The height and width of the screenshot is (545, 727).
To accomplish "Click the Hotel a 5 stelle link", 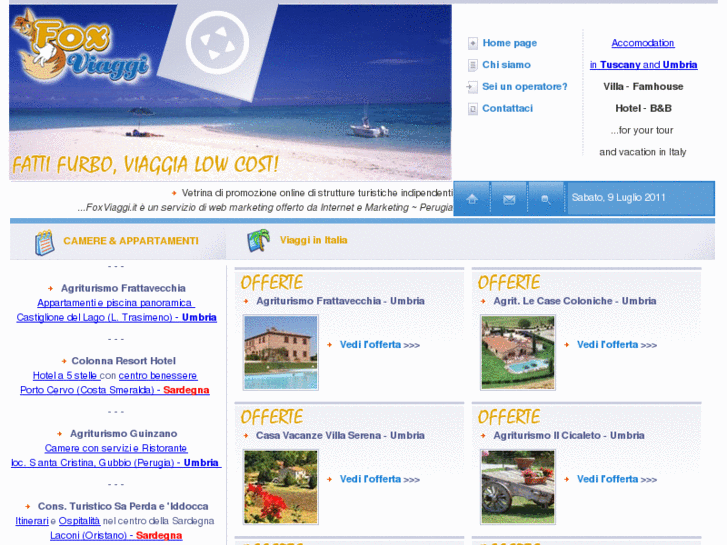I will click(65, 375).
